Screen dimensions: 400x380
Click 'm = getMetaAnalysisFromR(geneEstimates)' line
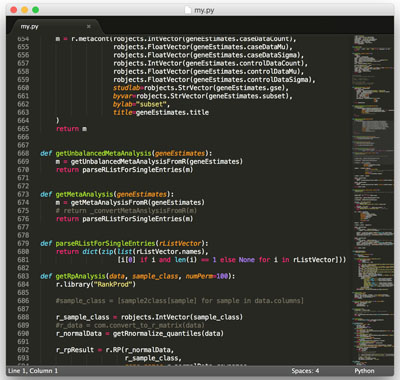(x=130, y=202)
